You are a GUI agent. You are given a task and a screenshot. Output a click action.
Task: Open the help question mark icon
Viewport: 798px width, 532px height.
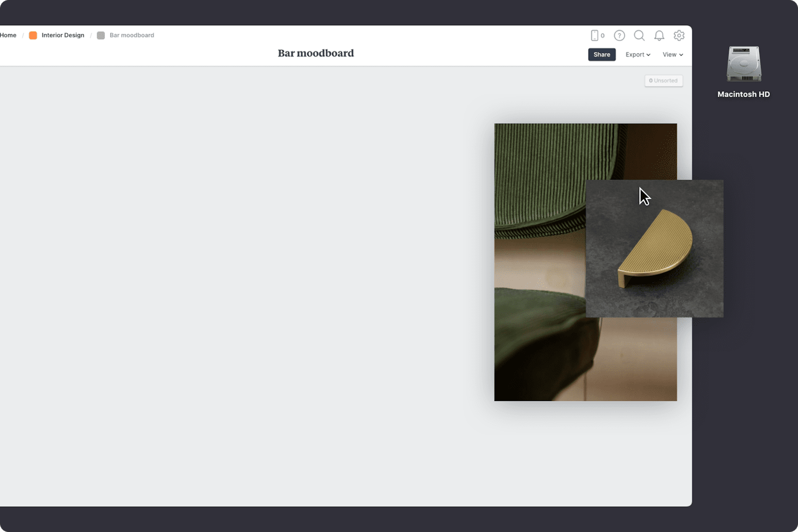pyautogui.click(x=619, y=36)
